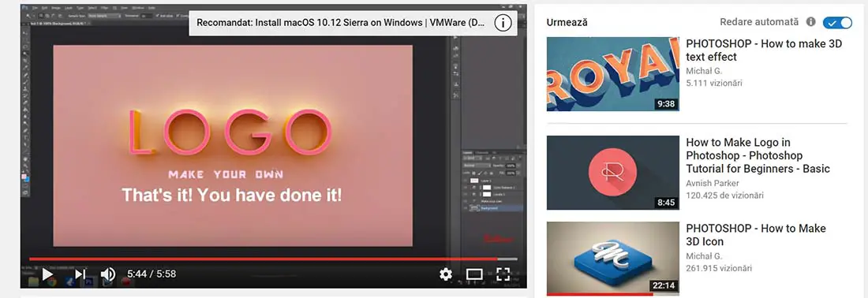
Task: Disable the Redare automată autoplay switch
Action: point(837,22)
